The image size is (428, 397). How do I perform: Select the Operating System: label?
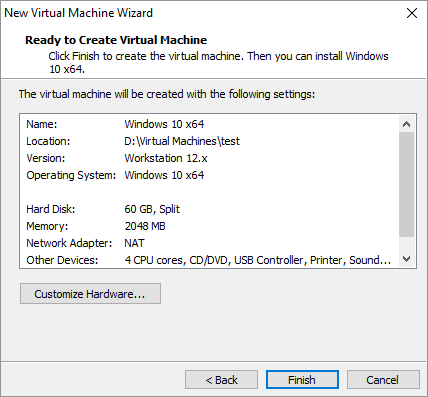click(x=71, y=175)
